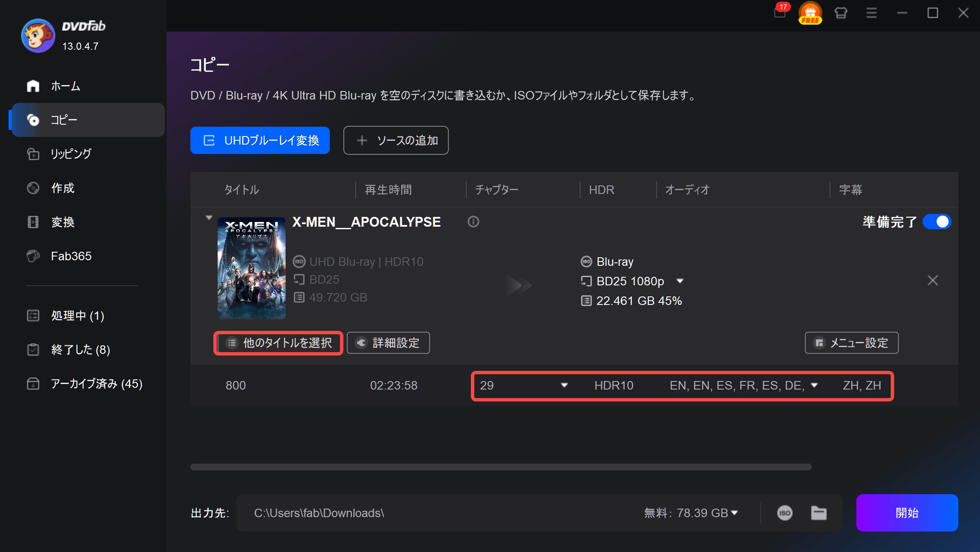Open 変換 module in the sidebar
The image size is (980, 552).
[88, 222]
